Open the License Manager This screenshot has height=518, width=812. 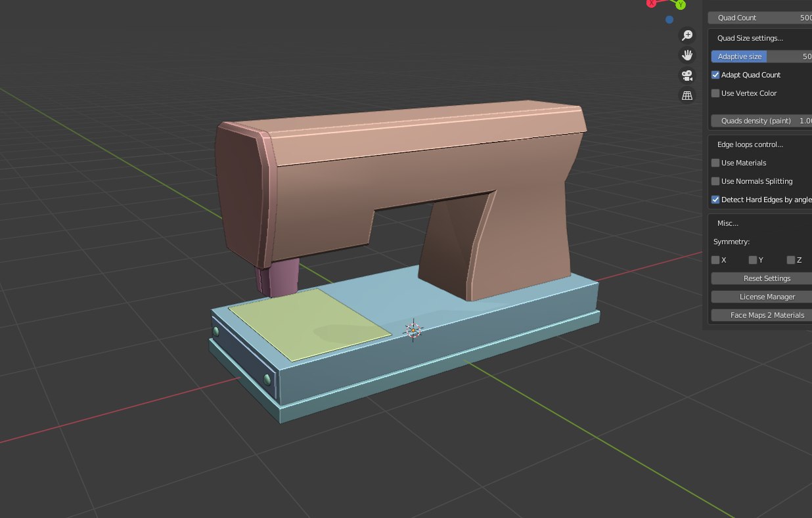[x=761, y=297]
